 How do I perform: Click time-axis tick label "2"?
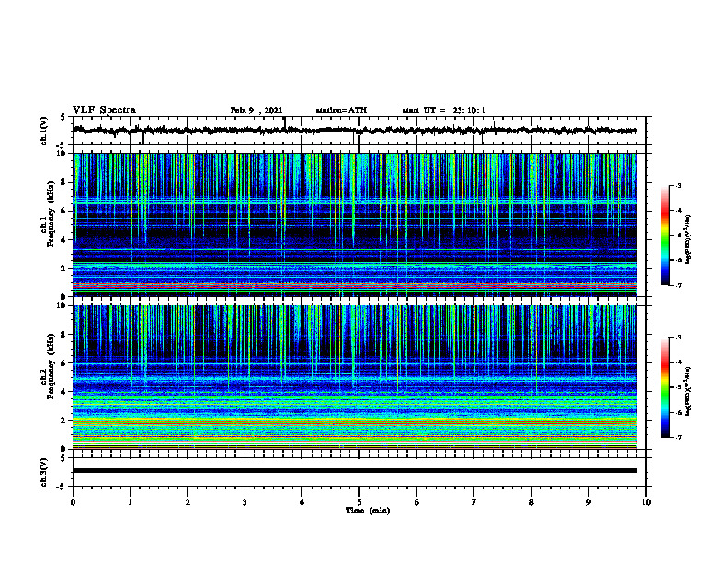(x=188, y=502)
